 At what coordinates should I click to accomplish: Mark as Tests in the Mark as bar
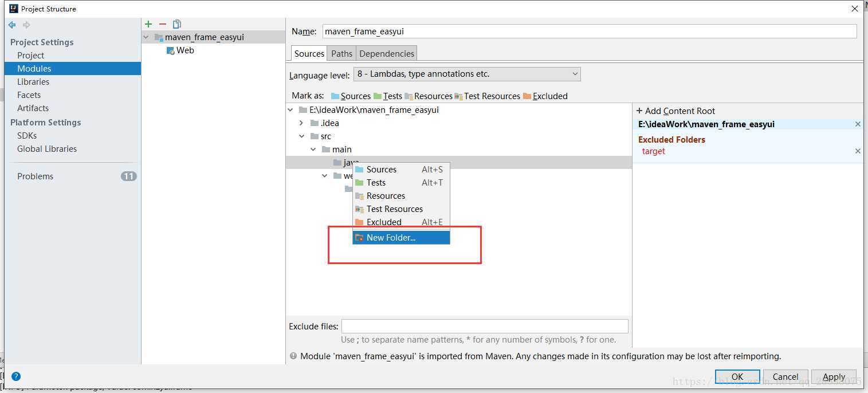388,96
